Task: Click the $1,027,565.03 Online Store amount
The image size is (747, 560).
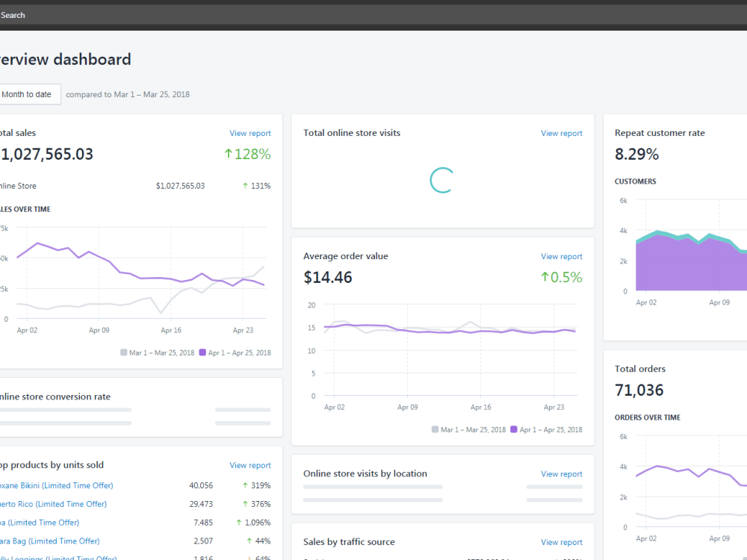Action: [x=180, y=186]
